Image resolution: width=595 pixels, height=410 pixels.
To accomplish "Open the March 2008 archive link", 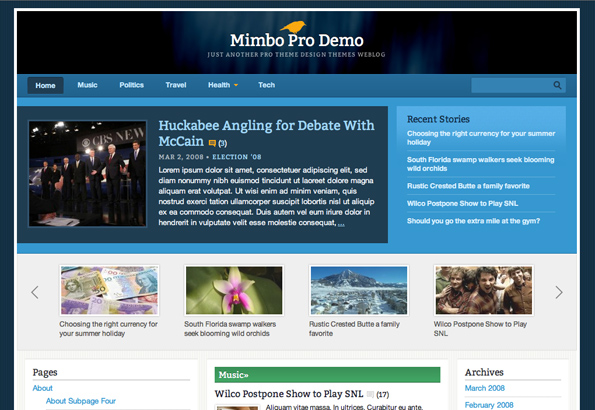I will click(485, 388).
